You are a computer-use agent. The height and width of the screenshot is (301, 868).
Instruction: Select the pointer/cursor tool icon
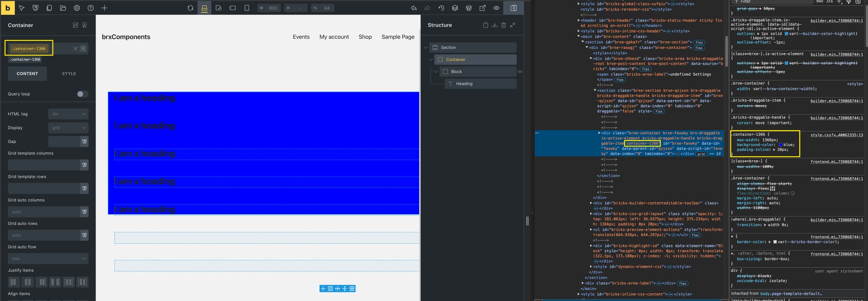click(x=22, y=8)
